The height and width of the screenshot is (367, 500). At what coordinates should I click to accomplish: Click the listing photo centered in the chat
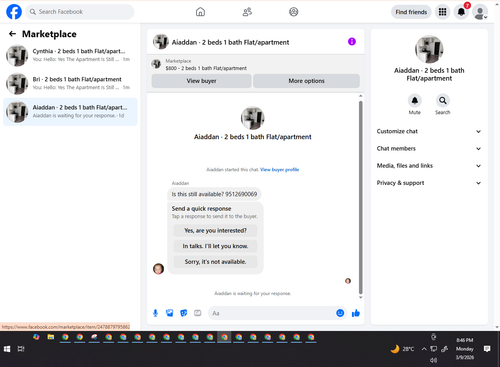[x=253, y=118]
